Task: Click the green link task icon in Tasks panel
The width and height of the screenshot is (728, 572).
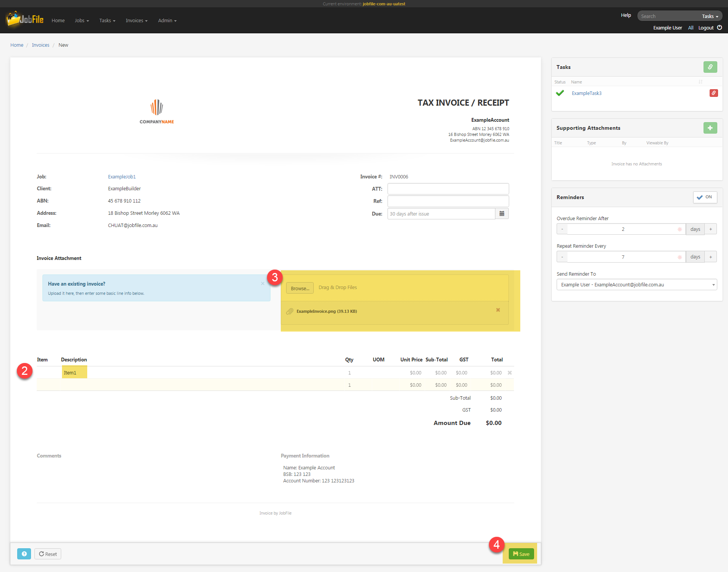Action: click(710, 67)
